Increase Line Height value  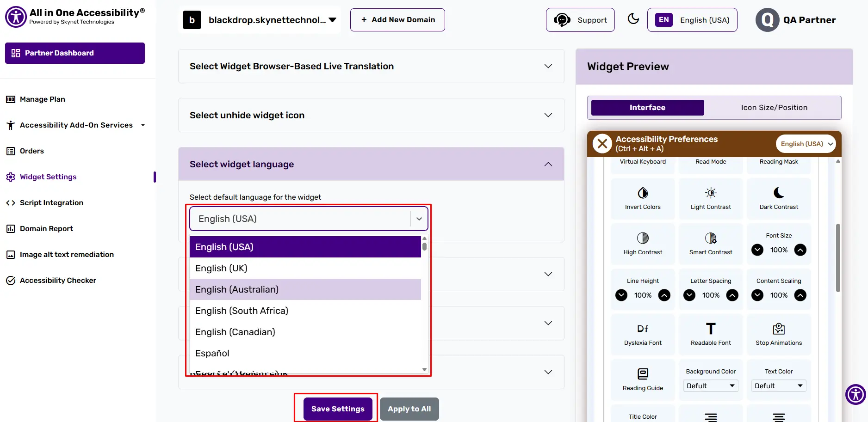pos(664,295)
